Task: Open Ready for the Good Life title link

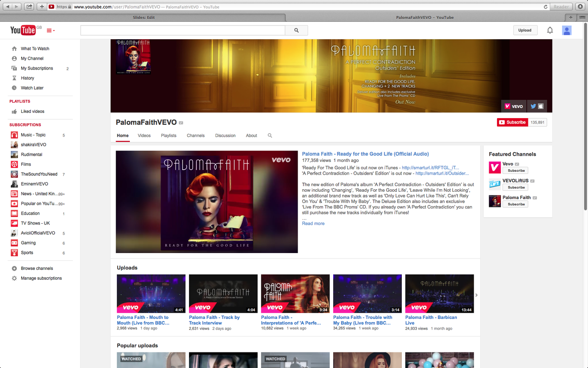Action: point(365,154)
